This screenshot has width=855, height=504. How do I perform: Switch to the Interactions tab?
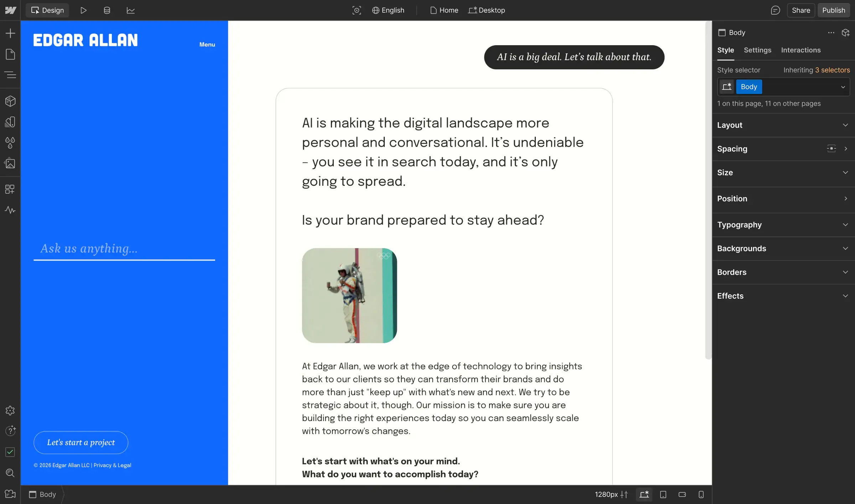[x=800, y=50]
